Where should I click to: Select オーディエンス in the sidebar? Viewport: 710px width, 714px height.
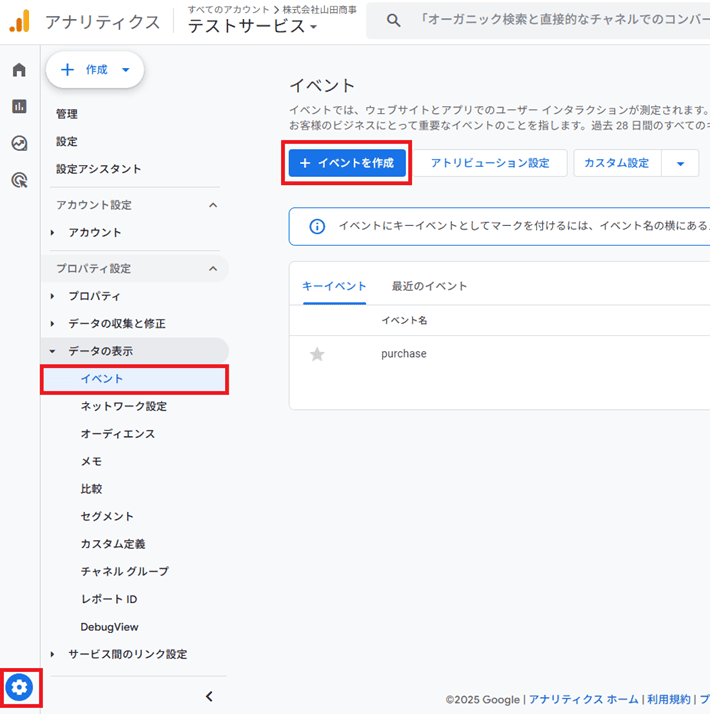118,434
